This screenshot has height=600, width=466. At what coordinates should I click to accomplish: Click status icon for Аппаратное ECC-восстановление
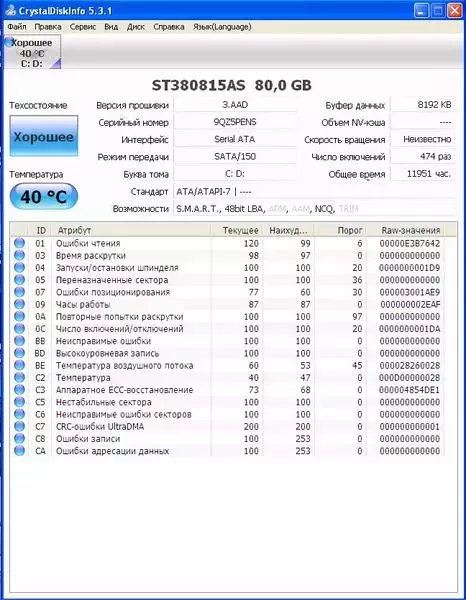(19, 390)
